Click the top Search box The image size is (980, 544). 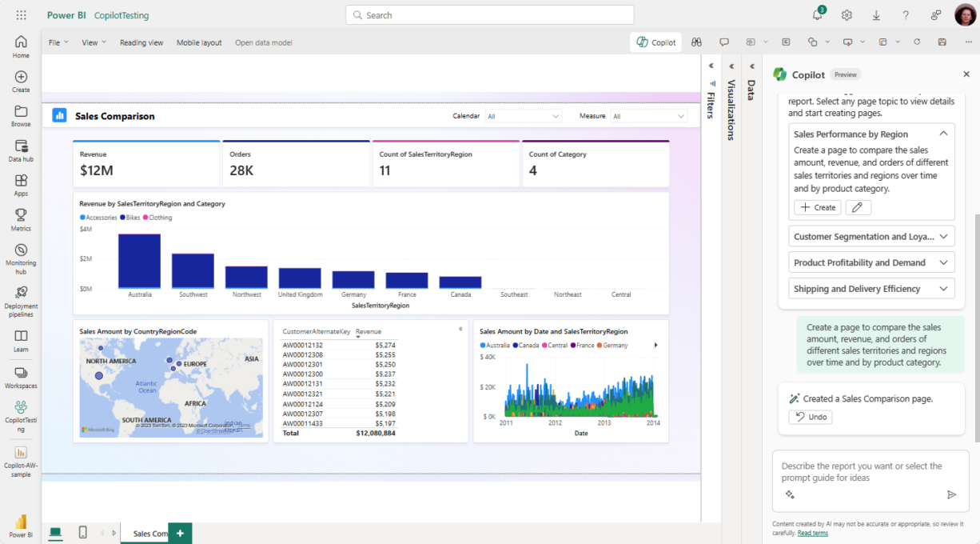[x=490, y=15]
